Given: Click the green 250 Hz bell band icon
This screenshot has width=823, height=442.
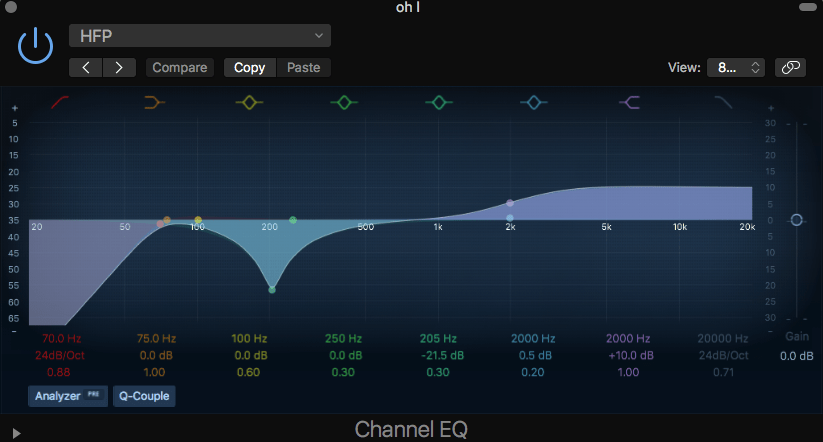Looking at the screenshot, I should [344, 102].
